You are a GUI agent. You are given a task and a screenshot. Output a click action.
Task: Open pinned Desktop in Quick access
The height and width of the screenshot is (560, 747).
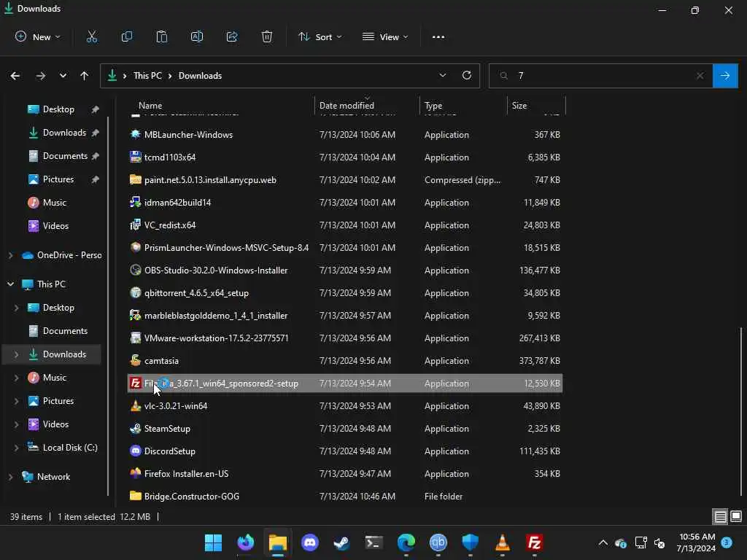[58, 109]
